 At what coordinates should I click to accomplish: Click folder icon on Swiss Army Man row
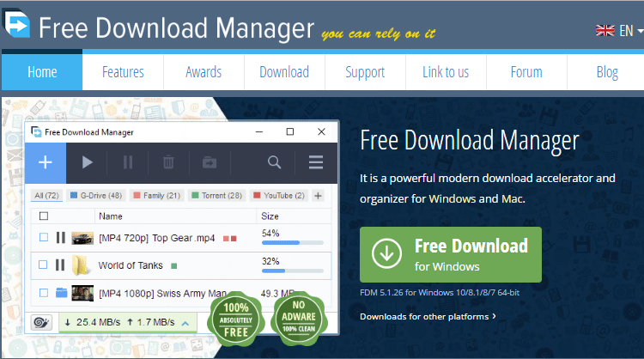61,293
